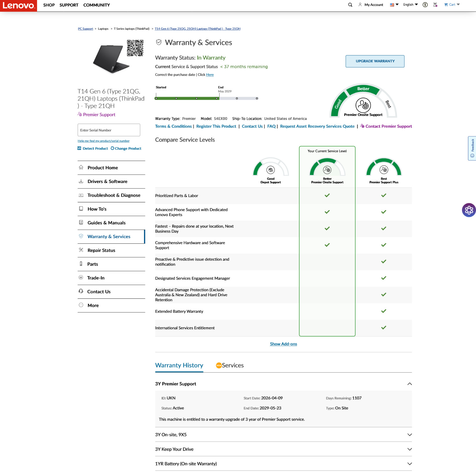Select Warranty & Services in sidebar
The height and width of the screenshot is (474, 476).
coord(111,237)
